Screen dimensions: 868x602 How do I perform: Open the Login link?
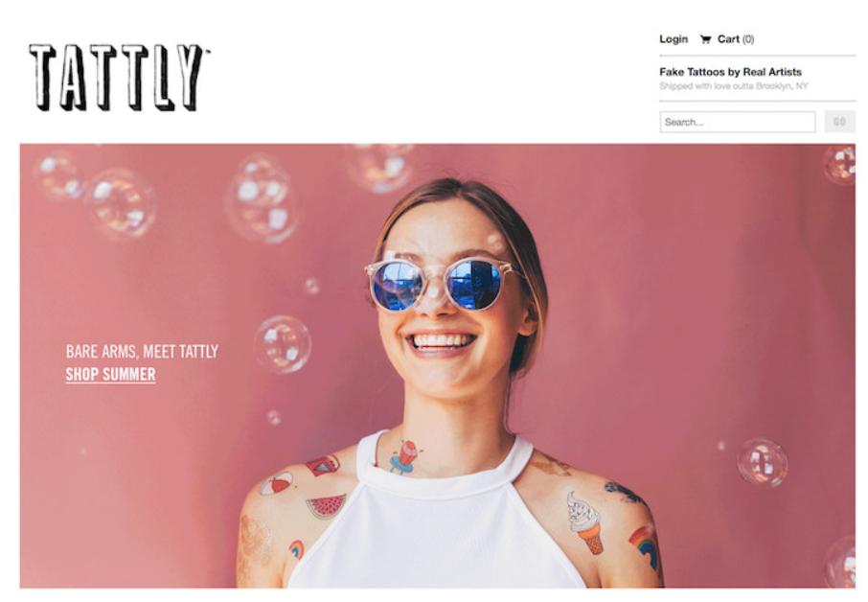pos(674,39)
